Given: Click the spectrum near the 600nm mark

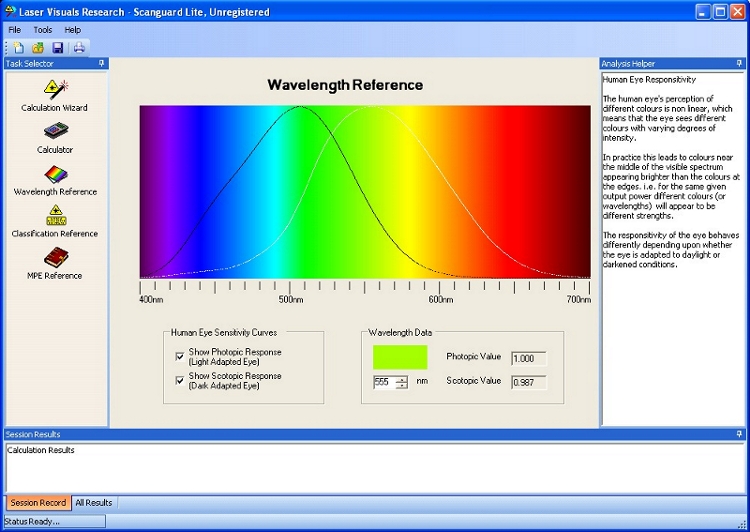Looking at the screenshot, I should (x=440, y=191).
